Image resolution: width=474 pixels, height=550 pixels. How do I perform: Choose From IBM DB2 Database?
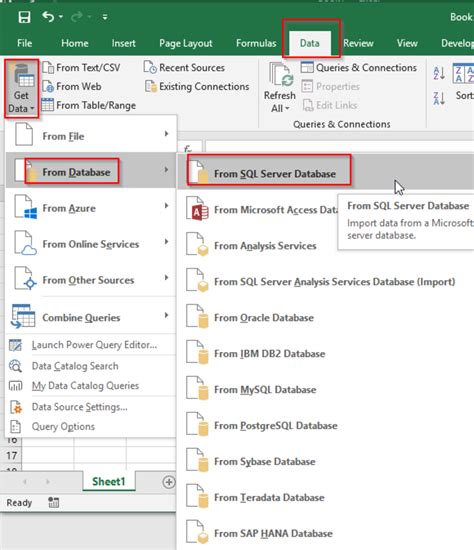326,353
